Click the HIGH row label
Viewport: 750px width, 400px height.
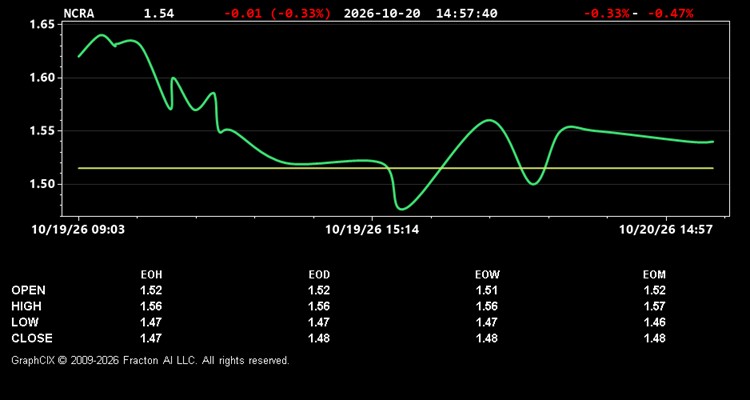click(x=27, y=306)
